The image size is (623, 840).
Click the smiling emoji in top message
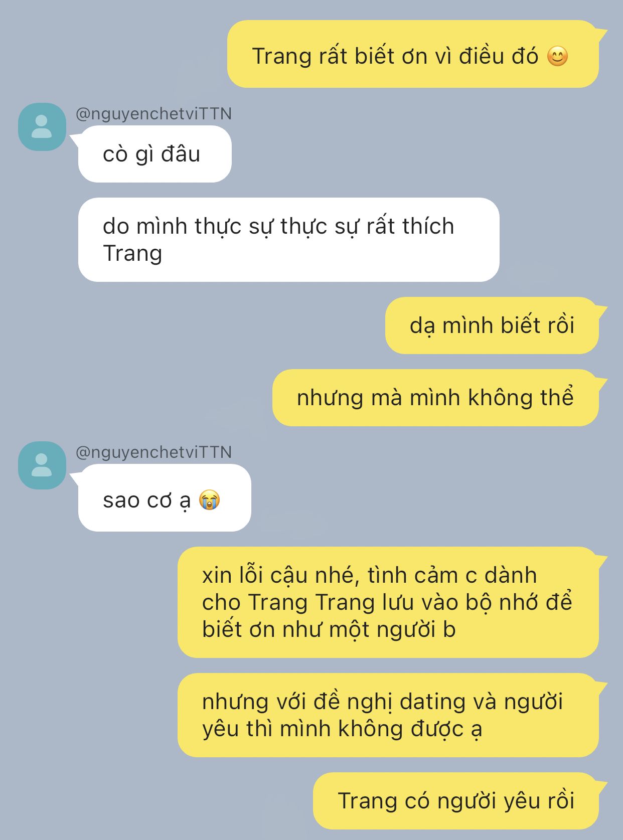click(557, 56)
